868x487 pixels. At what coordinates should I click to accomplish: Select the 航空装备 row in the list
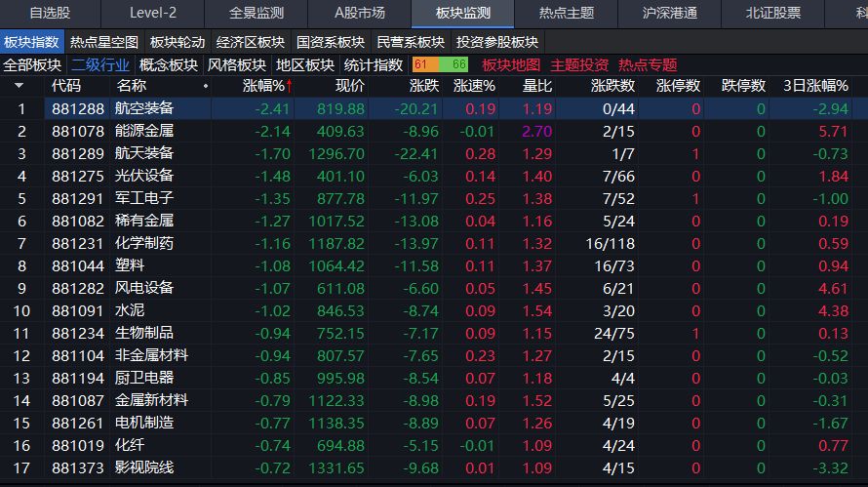(143, 108)
